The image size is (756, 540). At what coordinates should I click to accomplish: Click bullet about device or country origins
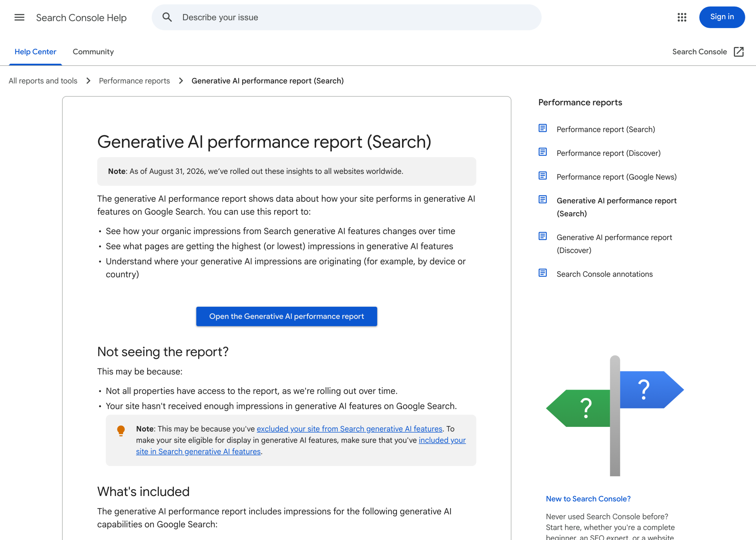(x=285, y=268)
